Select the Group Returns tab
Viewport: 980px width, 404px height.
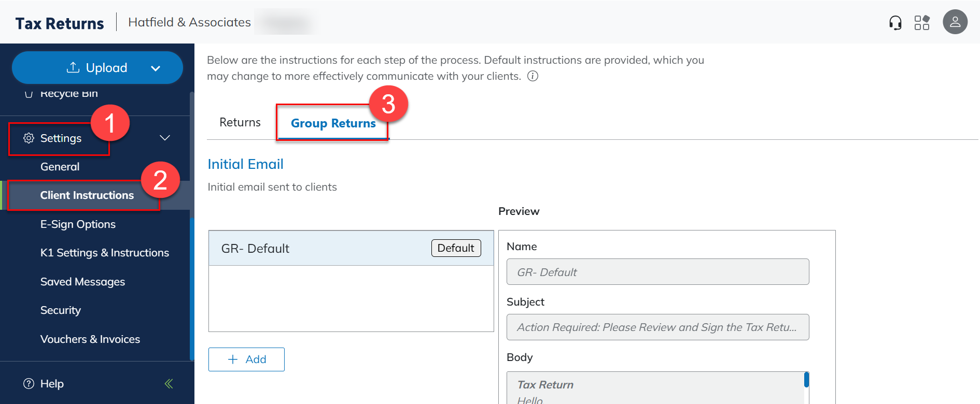(x=333, y=123)
